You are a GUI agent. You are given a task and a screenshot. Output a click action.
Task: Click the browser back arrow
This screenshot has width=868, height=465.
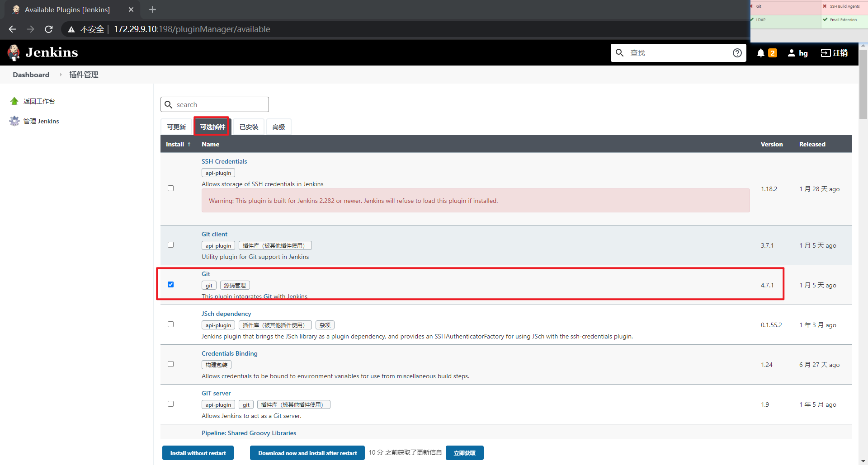point(12,29)
